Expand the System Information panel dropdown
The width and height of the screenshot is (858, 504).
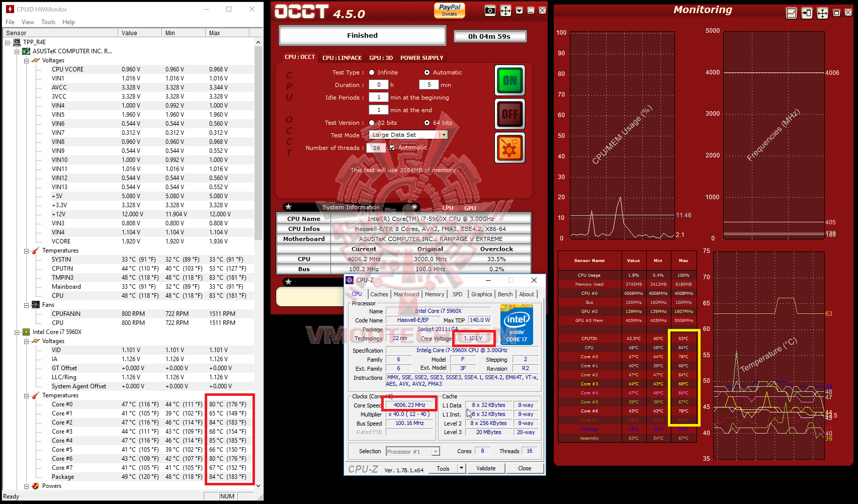pyautogui.click(x=414, y=207)
